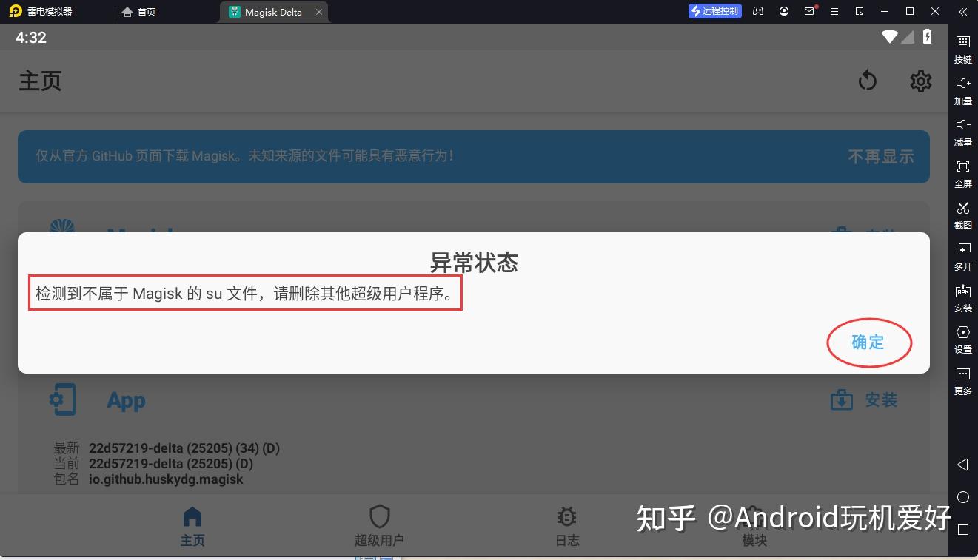Enter fullscreen with 全屏
Image resolution: width=978 pixels, height=560 pixels.
click(x=962, y=173)
